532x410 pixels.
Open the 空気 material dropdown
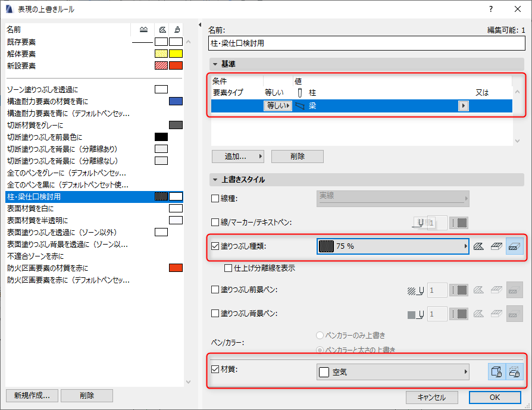393,371
